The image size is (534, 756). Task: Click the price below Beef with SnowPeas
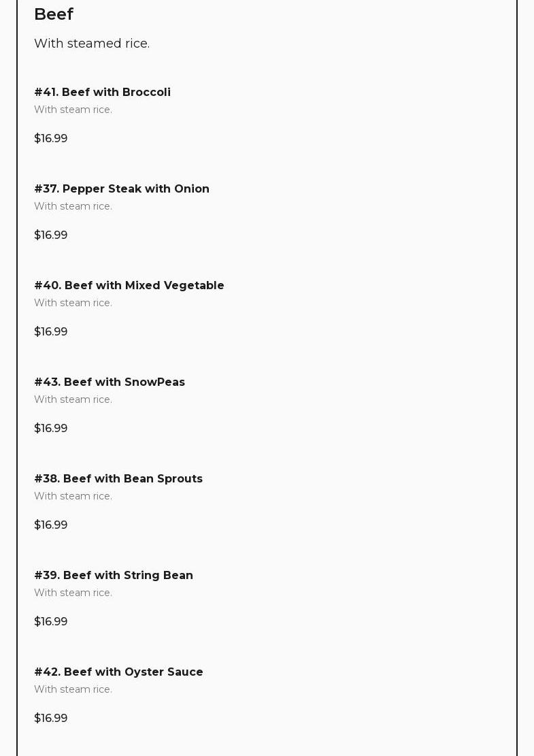point(51,428)
